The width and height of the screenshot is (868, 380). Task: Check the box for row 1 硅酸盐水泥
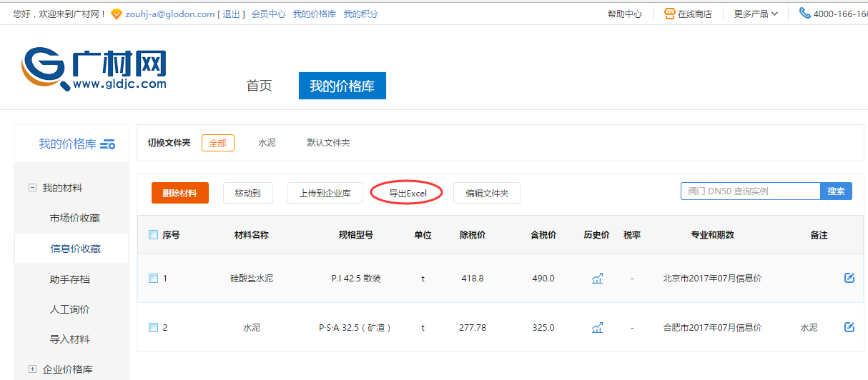click(153, 279)
